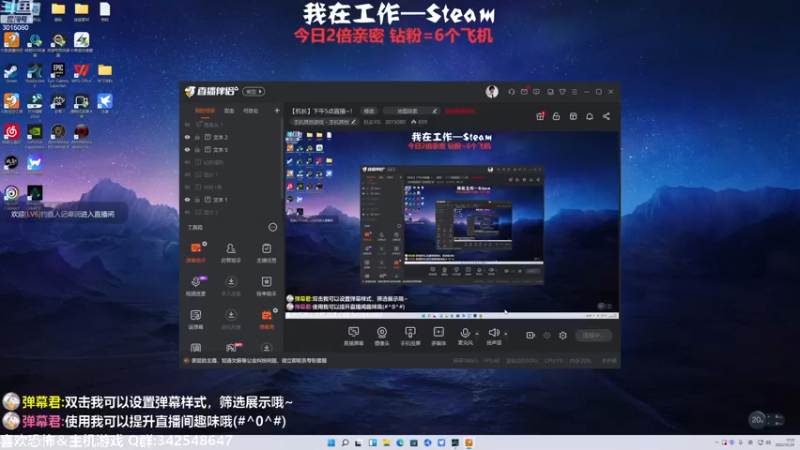Open the taskbar search icon
The width and height of the screenshot is (800, 450).
345,442
